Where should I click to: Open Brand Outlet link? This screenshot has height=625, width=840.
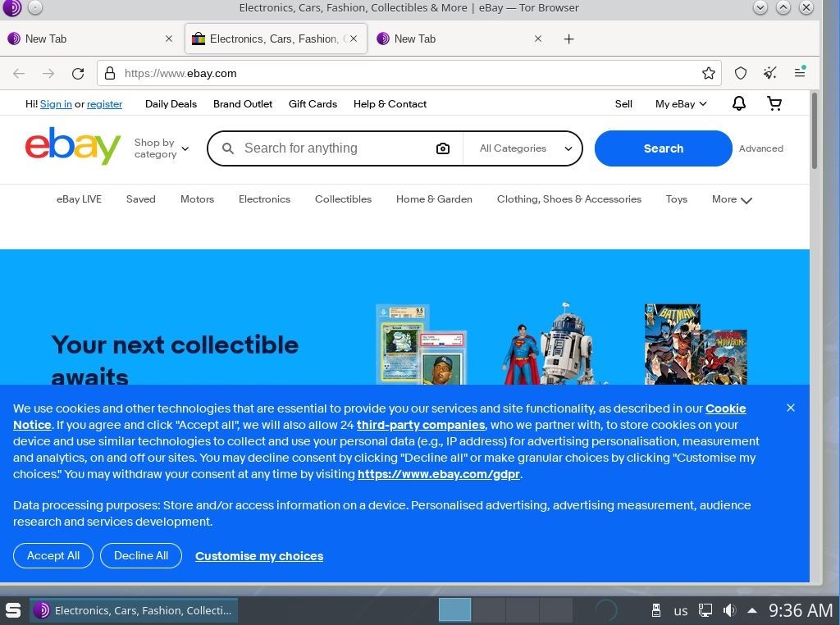pyautogui.click(x=243, y=104)
